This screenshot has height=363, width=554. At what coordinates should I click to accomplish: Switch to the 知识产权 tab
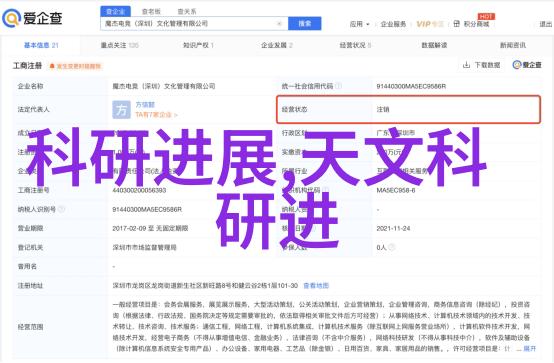(x=198, y=45)
